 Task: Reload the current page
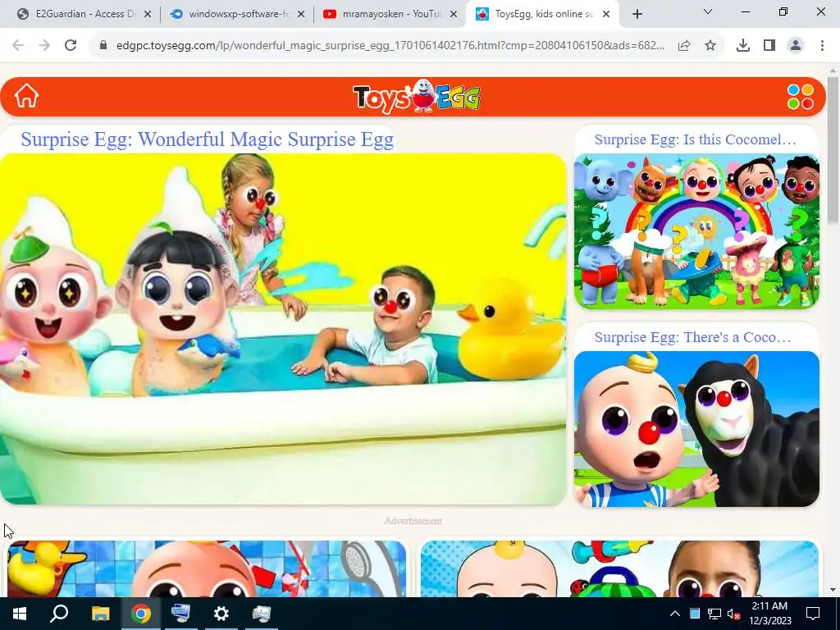click(x=71, y=46)
